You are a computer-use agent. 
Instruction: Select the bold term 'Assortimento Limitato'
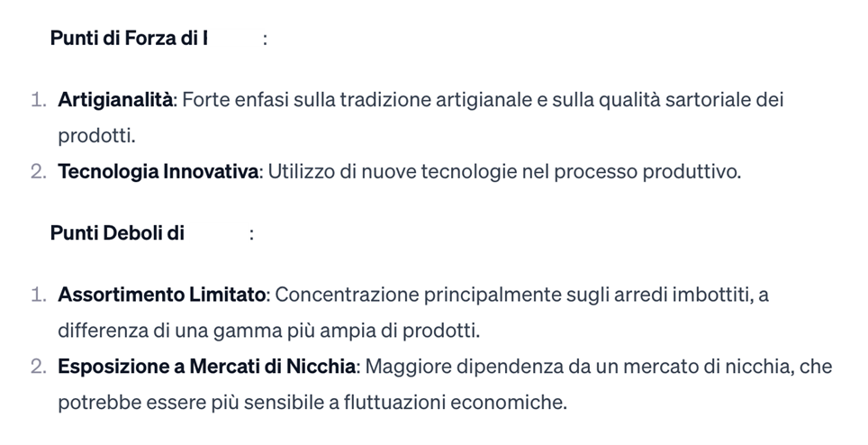[x=162, y=295]
